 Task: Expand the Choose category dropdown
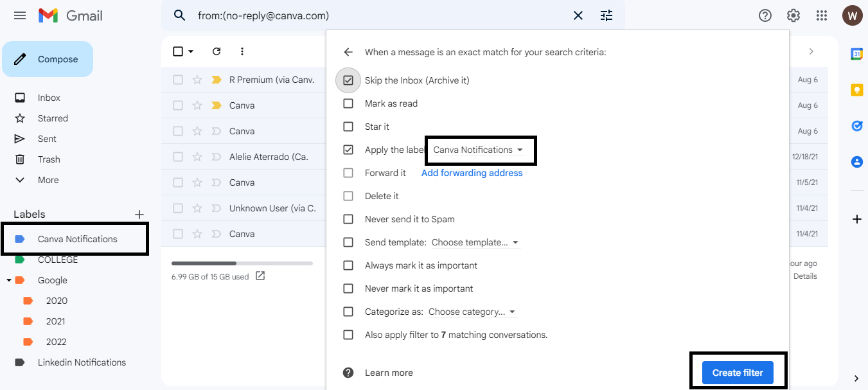[472, 312]
